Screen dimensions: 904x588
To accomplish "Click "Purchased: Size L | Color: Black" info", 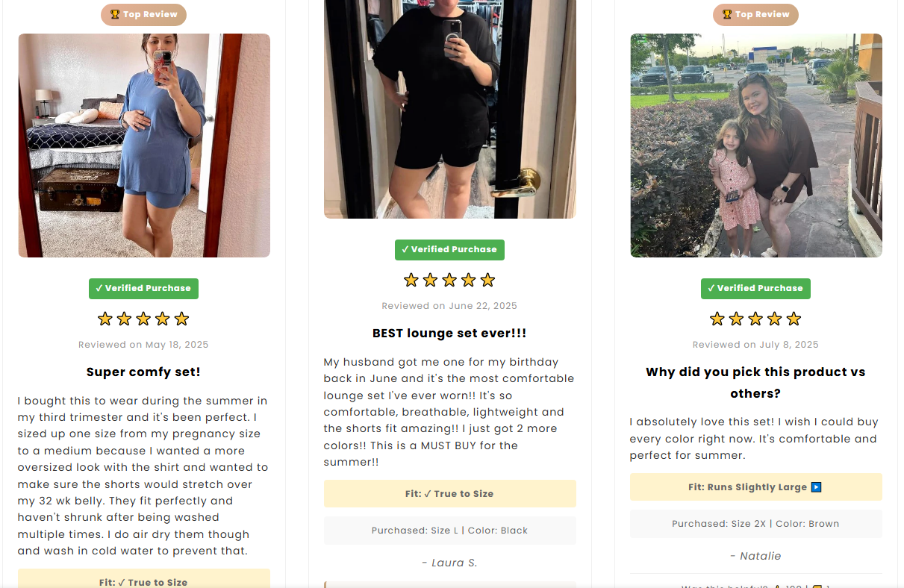I will click(449, 531).
